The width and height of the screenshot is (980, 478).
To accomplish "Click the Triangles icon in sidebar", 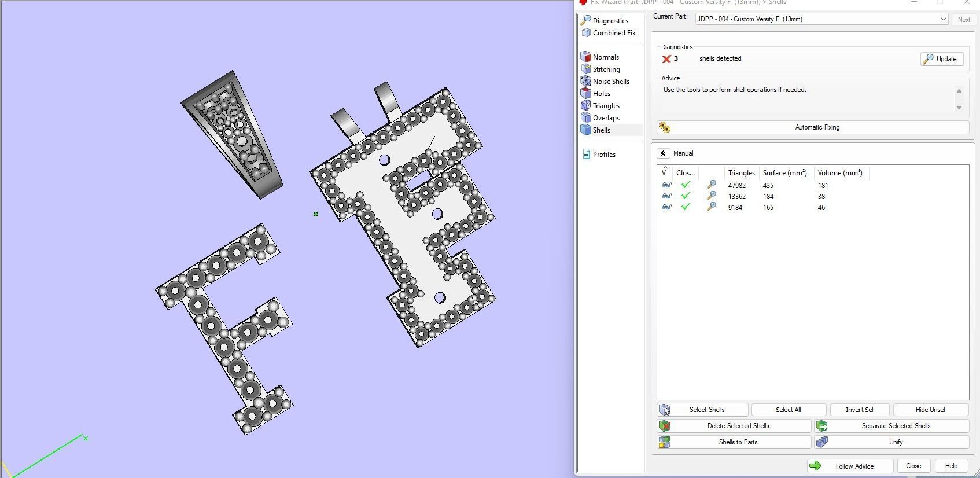I will coord(586,105).
